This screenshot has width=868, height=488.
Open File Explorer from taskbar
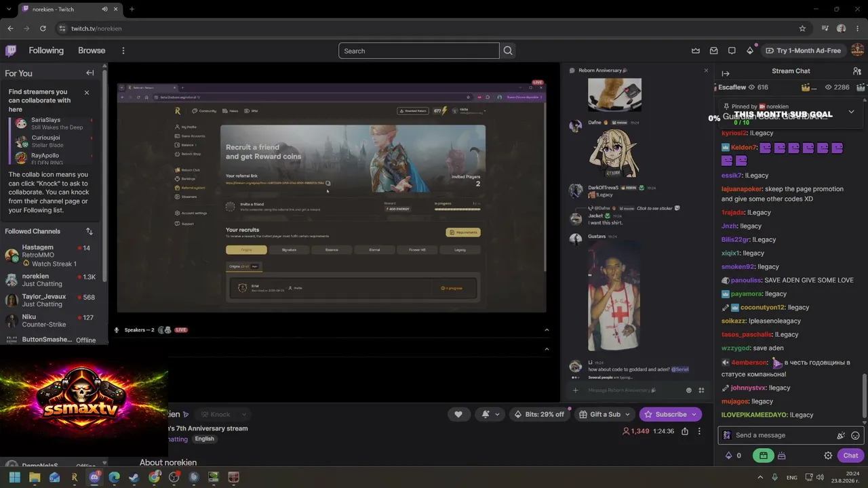click(35, 477)
